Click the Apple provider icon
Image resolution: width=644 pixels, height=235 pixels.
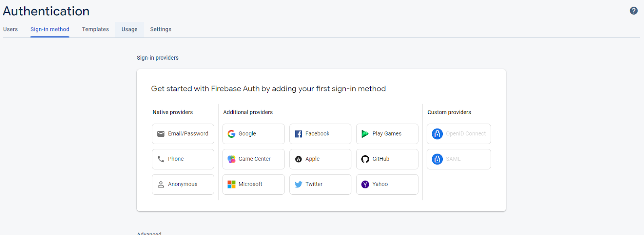tap(298, 159)
